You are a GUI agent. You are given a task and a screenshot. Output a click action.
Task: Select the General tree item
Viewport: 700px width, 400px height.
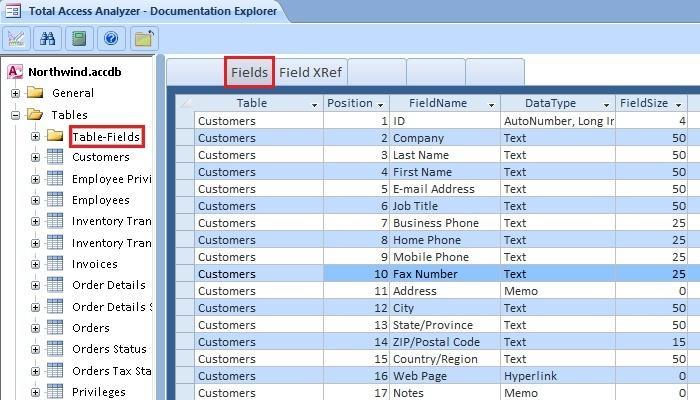73,93
